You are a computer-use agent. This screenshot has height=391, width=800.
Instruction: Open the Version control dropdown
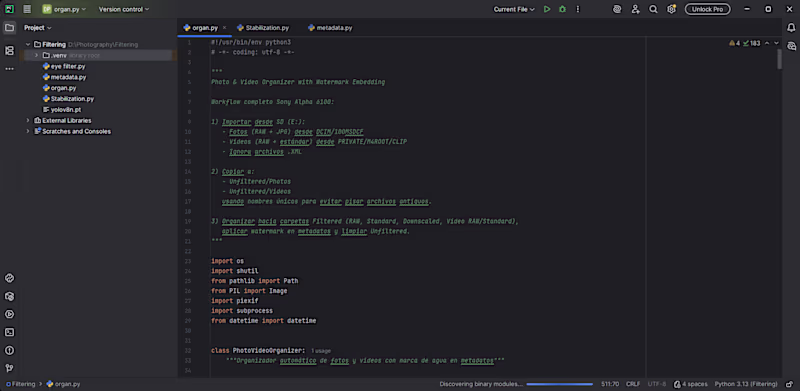[x=124, y=9]
